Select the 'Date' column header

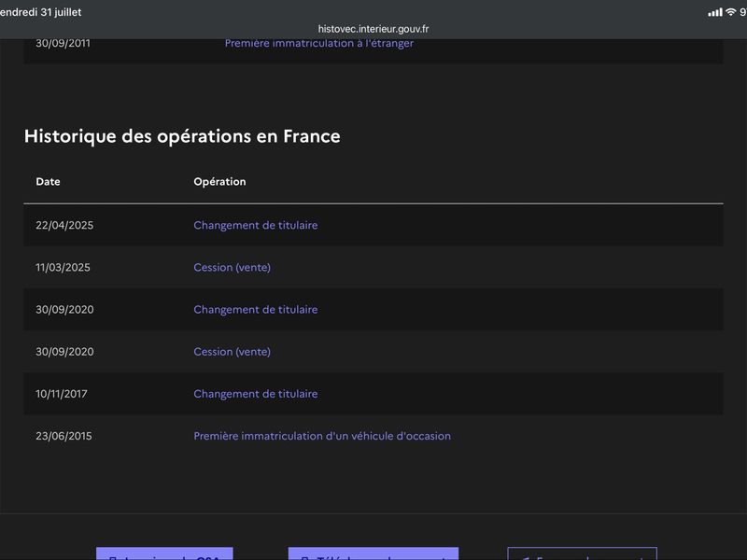pos(48,181)
